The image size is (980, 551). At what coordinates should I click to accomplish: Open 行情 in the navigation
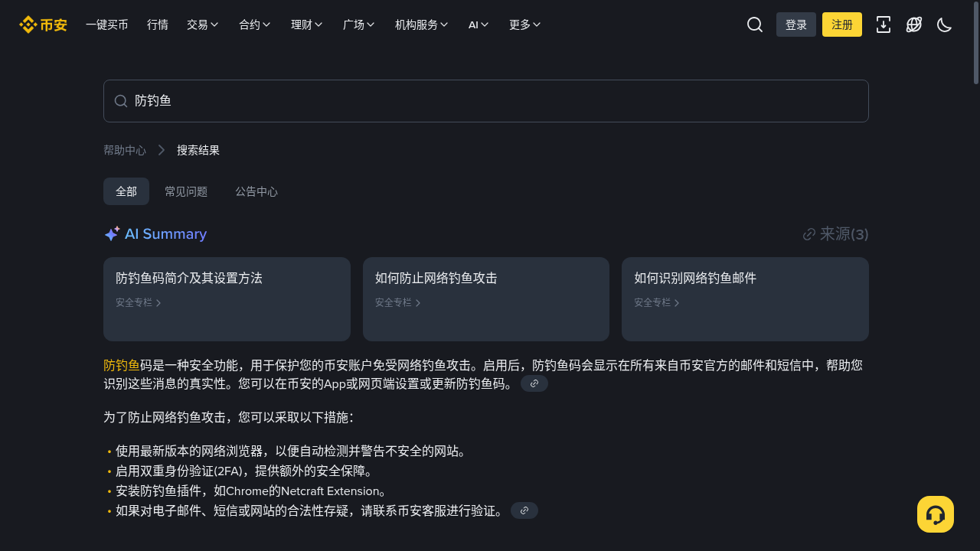tap(158, 24)
